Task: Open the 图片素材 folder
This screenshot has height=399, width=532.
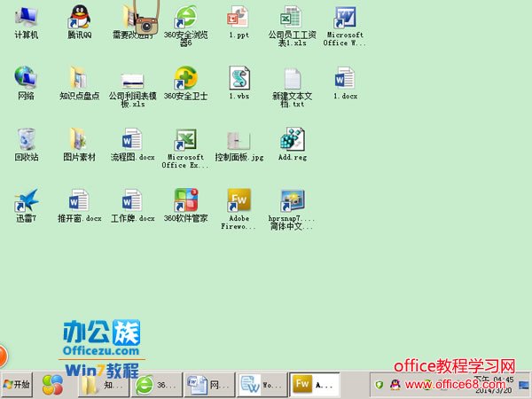Action: point(80,145)
